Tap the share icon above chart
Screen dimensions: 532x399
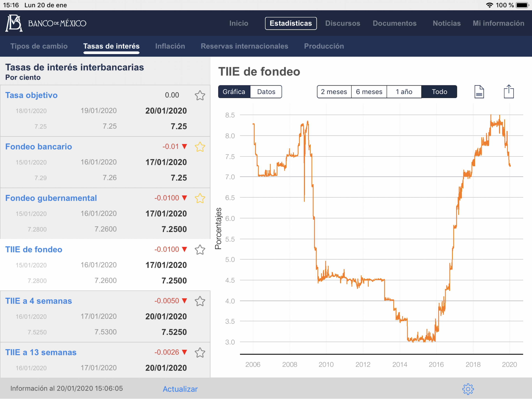pos(509,91)
